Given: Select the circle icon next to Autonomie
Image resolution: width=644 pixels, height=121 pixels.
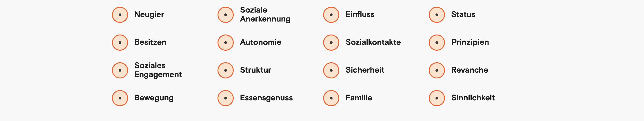Looking at the screenshot, I should click(x=226, y=42).
